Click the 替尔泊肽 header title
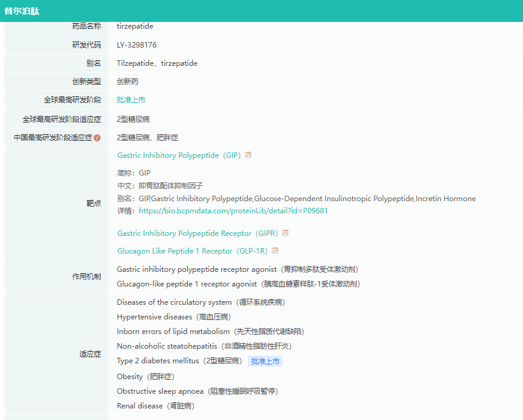 (22, 11)
